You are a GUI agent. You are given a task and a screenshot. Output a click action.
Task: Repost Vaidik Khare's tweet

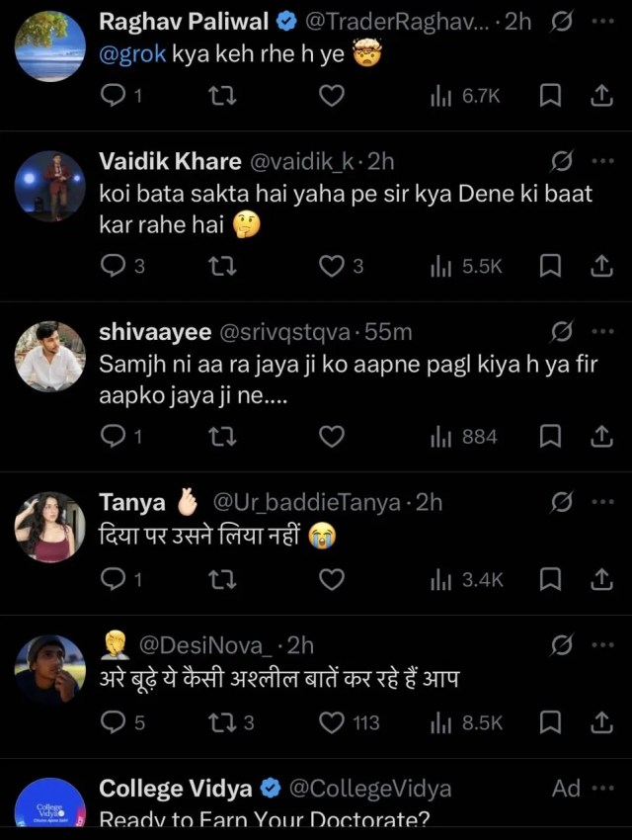pos(222,264)
